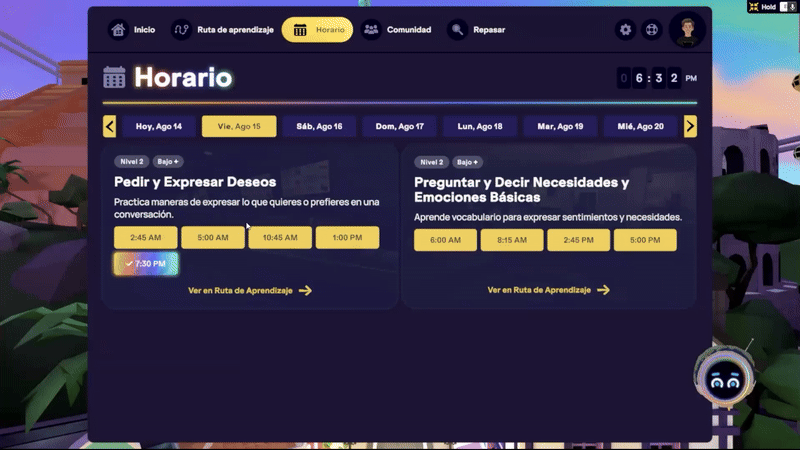Open the settings gear icon

(x=626, y=30)
